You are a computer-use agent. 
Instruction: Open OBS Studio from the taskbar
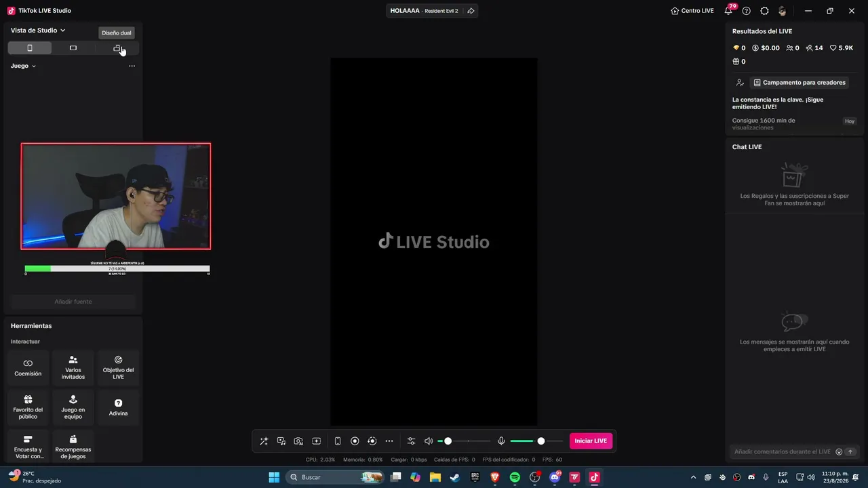(534, 477)
